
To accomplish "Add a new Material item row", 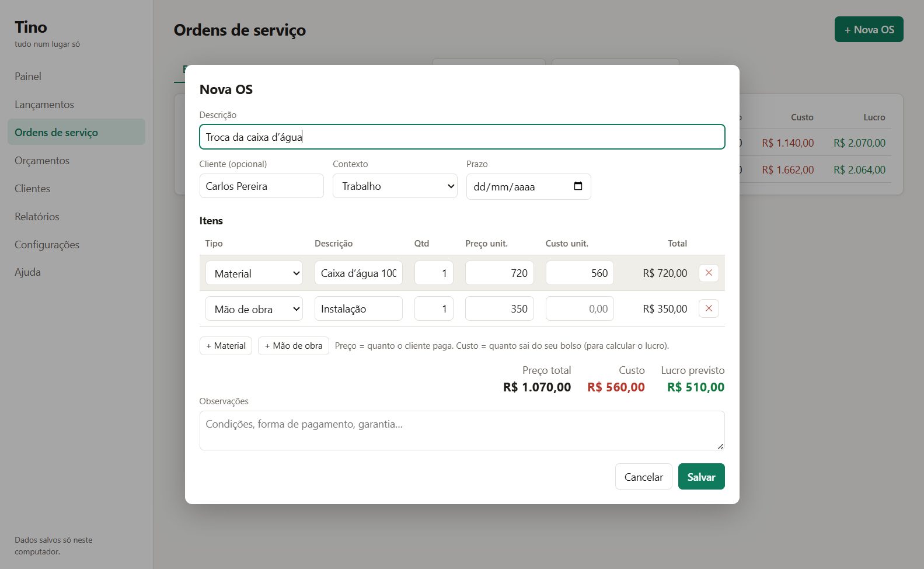I will [226, 346].
